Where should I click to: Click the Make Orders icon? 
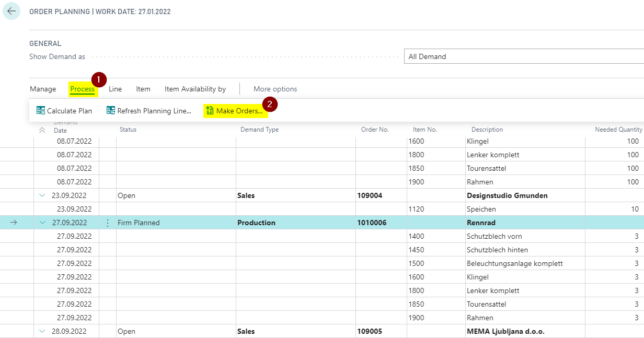tap(210, 111)
